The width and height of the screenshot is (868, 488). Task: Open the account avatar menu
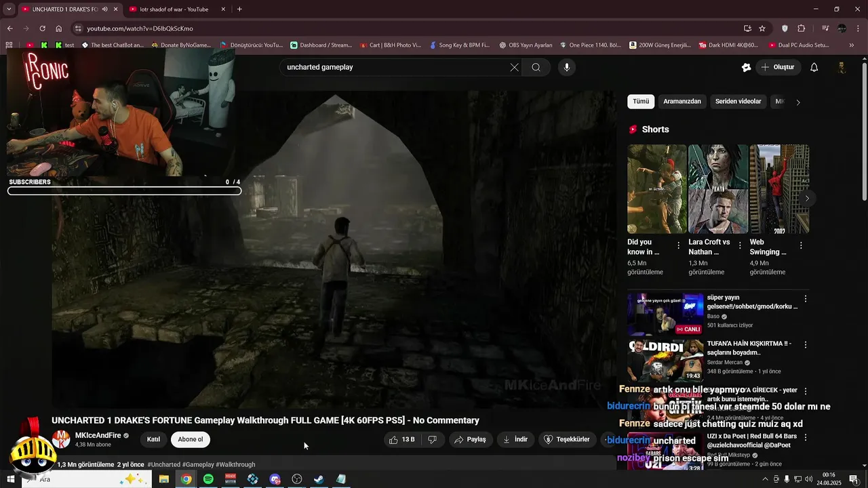tap(842, 67)
